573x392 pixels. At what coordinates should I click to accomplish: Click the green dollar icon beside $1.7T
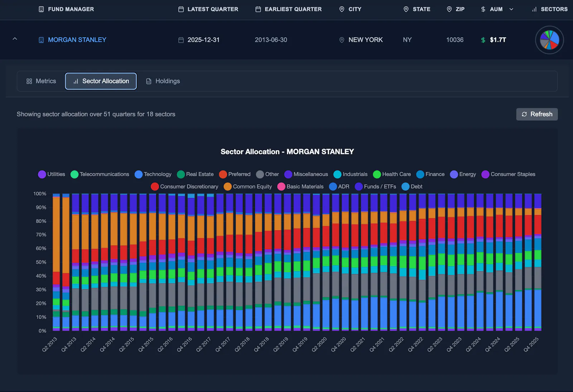[x=483, y=40]
